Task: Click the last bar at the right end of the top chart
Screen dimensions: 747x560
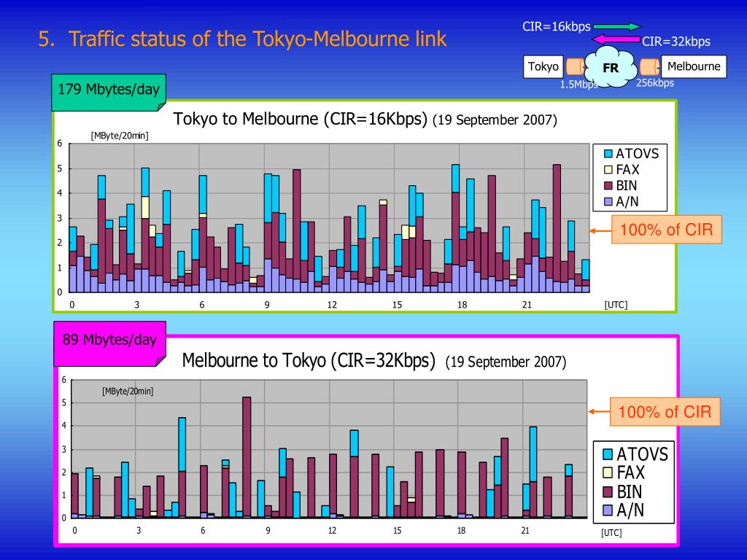Action: (586, 276)
